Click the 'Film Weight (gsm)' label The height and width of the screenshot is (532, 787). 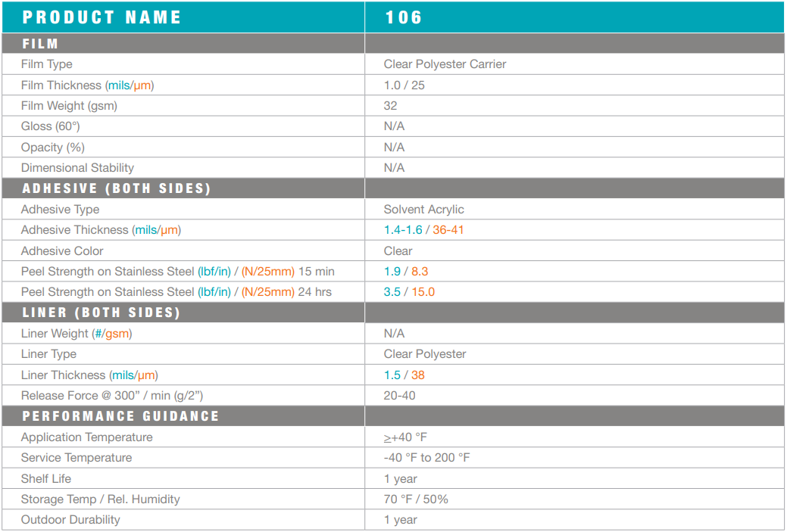[x=69, y=106]
